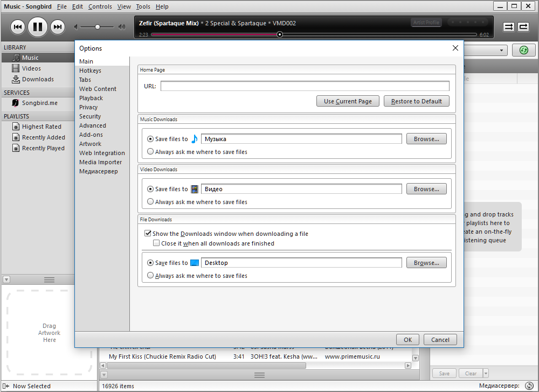Cancel the Options dialog
The width and height of the screenshot is (539, 392).
(440, 339)
